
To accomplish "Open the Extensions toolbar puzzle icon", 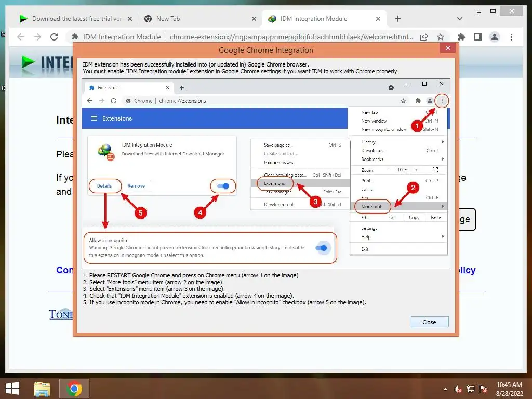I will pos(461,37).
